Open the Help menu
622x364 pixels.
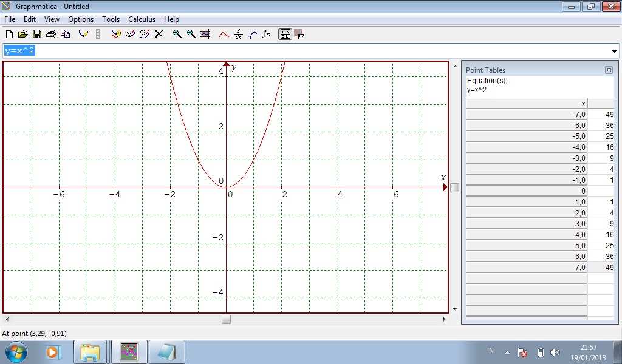(171, 19)
